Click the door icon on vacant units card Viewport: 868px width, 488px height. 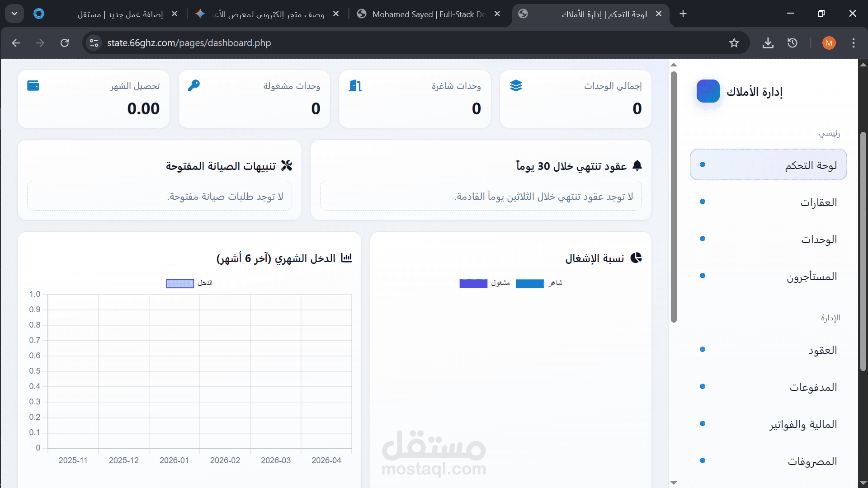pyautogui.click(x=355, y=85)
